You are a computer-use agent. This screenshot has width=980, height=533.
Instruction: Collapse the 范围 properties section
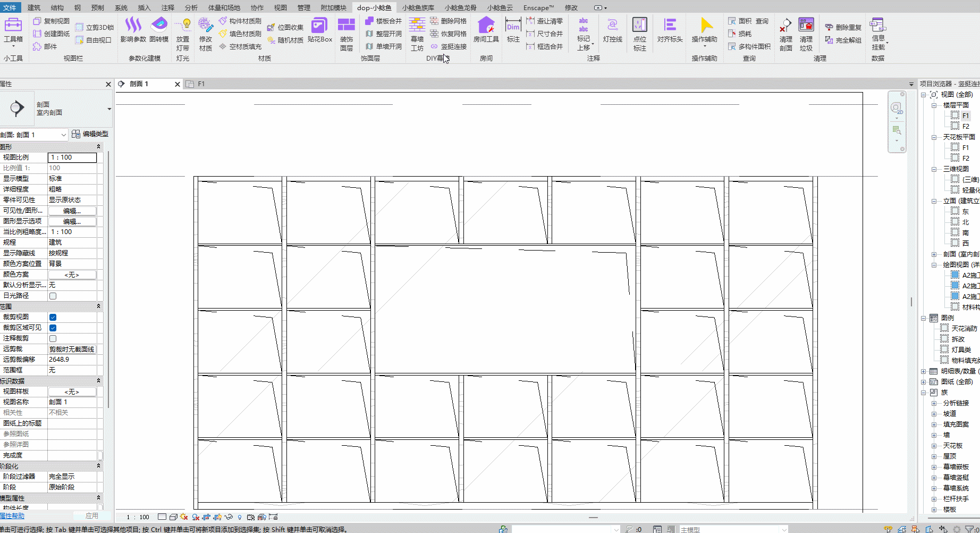[x=98, y=306]
